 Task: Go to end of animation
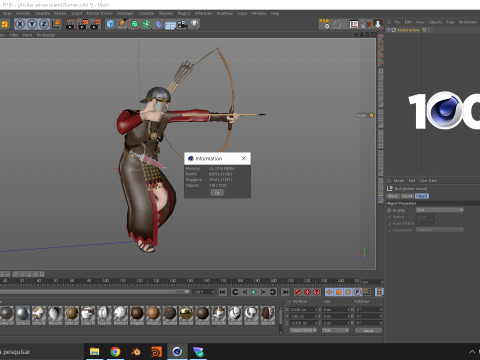[x=285, y=292]
